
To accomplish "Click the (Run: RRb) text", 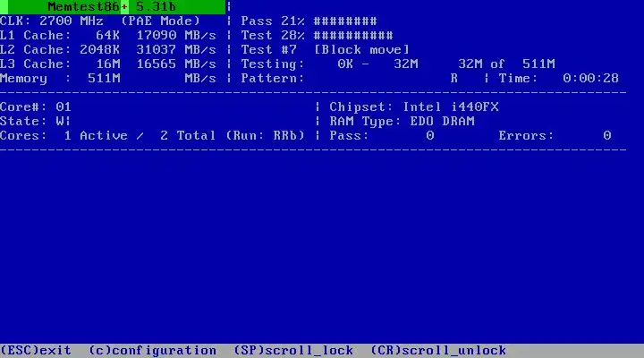I will [266, 136].
